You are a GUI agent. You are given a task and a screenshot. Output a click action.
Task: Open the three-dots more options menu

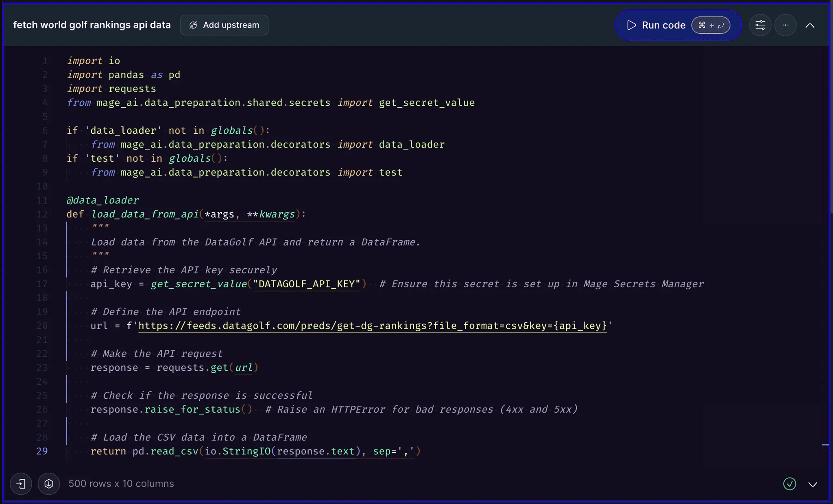(x=785, y=25)
